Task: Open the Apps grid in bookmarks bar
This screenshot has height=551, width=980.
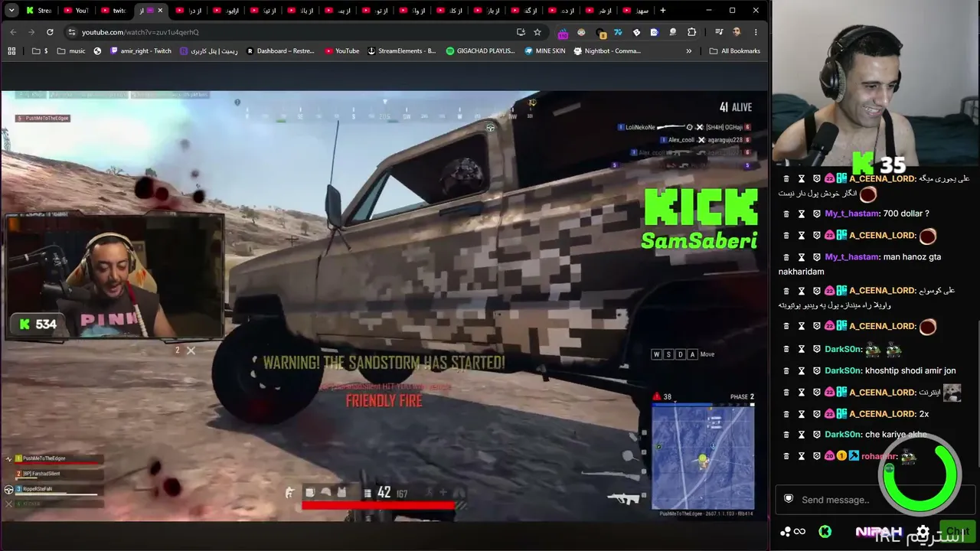Action: (11, 51)
